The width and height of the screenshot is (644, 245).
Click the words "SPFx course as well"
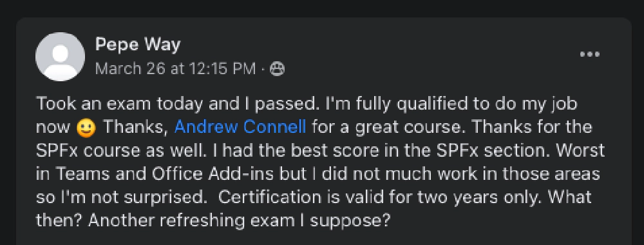121,151
